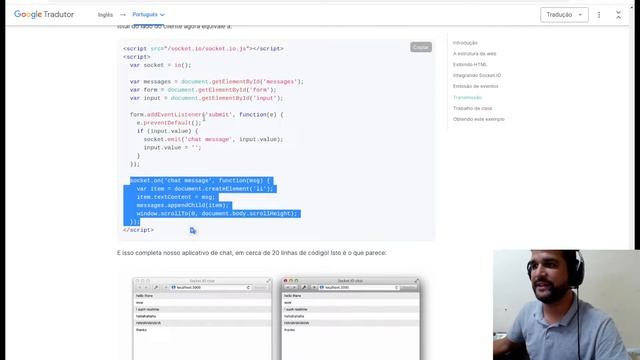The width and height of the screenshot is (640, 360).
Task: Go to Obtendo este exemplo link
Action: 479,119
